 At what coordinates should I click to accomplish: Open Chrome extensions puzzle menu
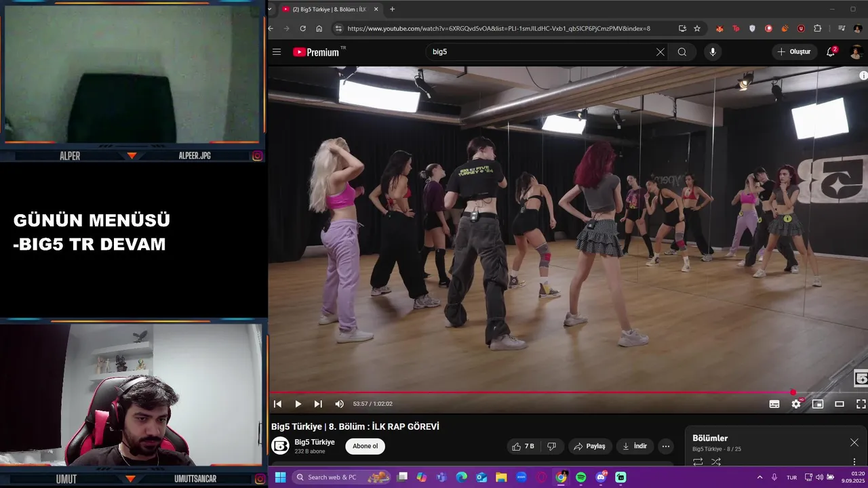(817, 28)
